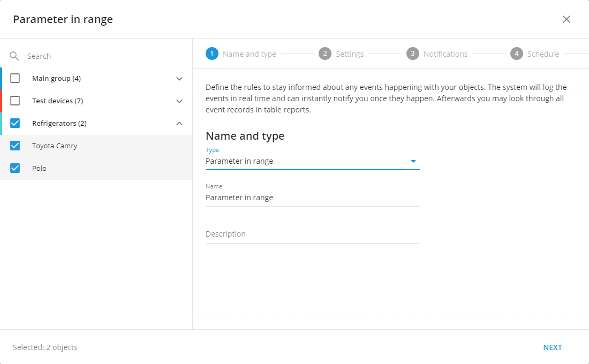Click the Test devices (7) label
Screen dimensions: 589x364
pyautogui.click(x=57, y=101)
